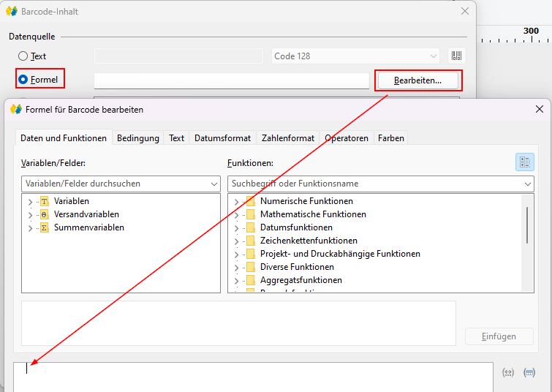Expand the Variablen tree node
The height and width of the screenshot is (392, 552).
pyautogui.click(x=30, y=201)
